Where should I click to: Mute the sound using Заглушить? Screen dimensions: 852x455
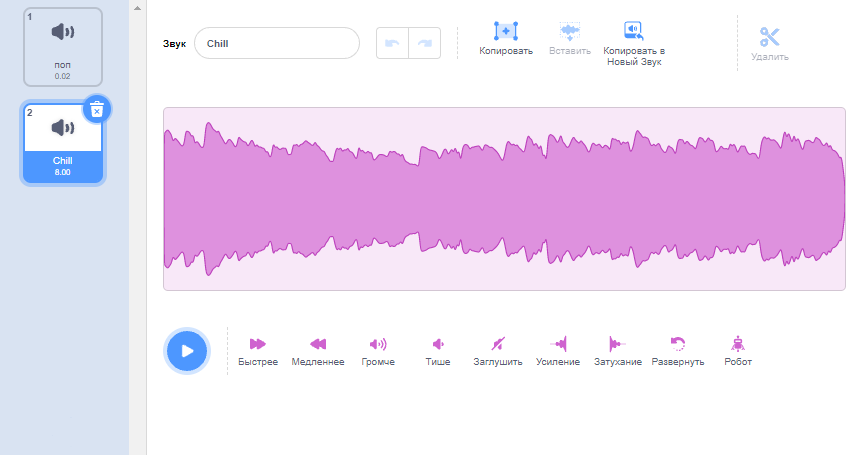coord(497,349)
